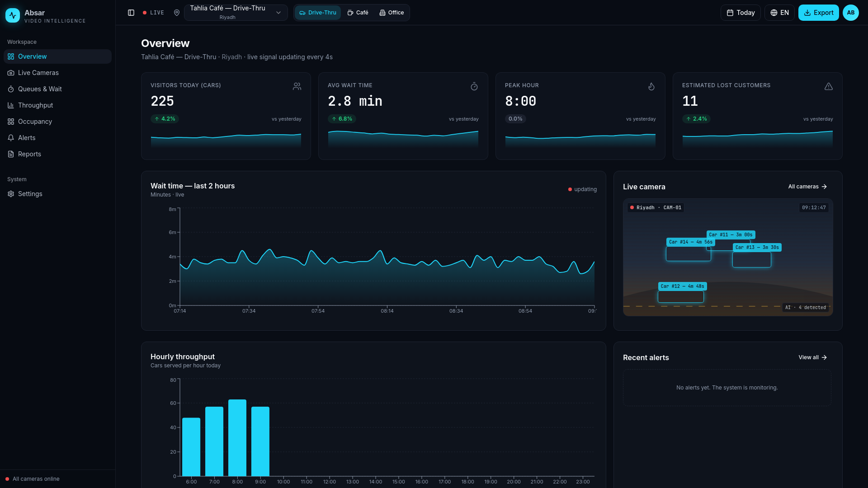Click the Throughput bar chart icon
Image resolution: width=868 pixels, height=488 pixels.
11,105
